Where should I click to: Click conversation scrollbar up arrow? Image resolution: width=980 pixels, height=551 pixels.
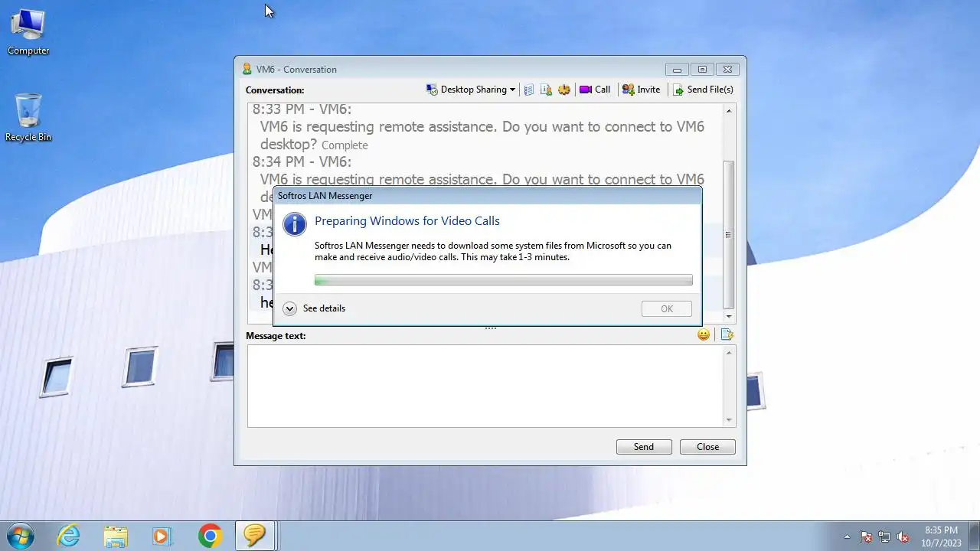729,111
